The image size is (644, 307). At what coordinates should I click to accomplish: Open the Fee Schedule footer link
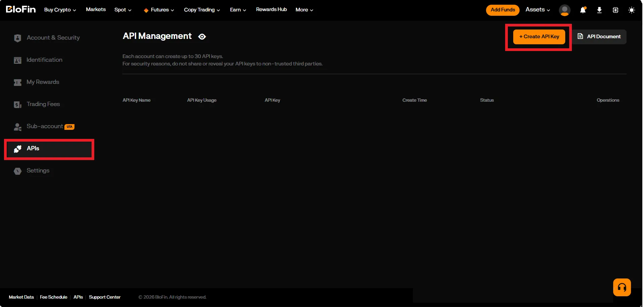53,297
